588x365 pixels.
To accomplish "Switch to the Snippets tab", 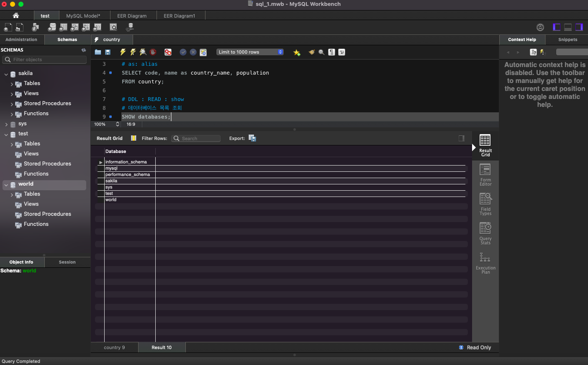I will [567, 39].
